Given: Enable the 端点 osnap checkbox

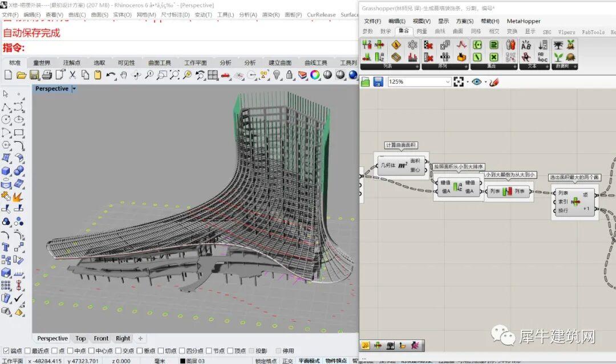Looking at the screenshot, I should click(6, 350).
